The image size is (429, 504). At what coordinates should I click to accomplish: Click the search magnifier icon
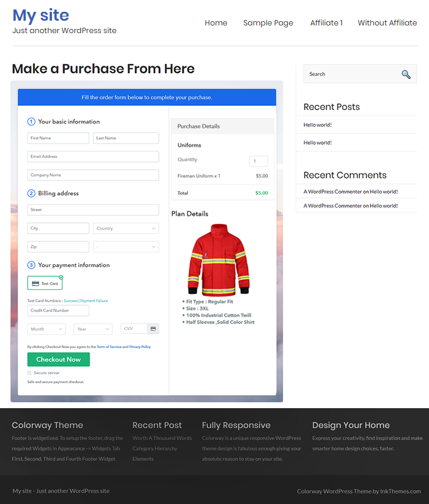pos(406,75)
